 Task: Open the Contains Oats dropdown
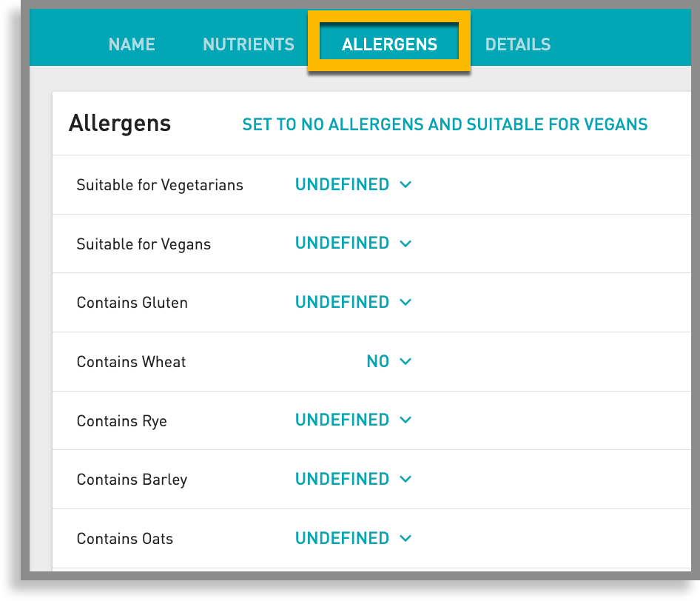(353, 538)
